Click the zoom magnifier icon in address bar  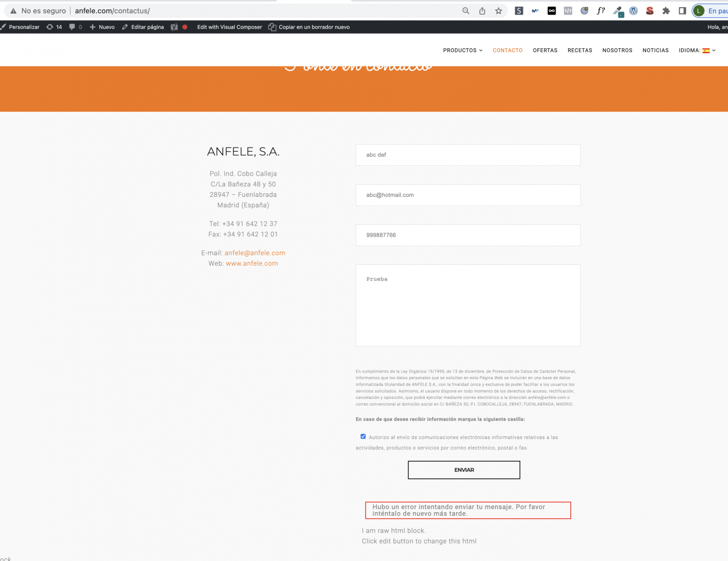tap(466, 11)
